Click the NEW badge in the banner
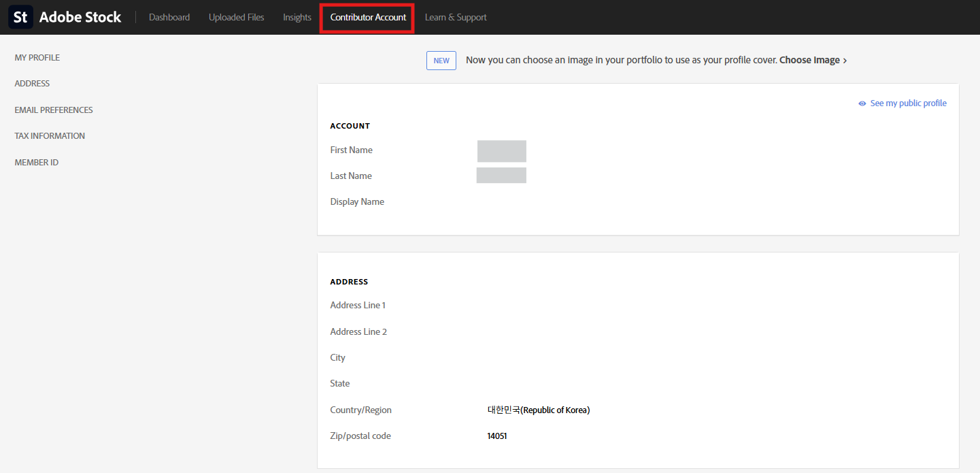This screenshot has width=980, height=473. [x=441, y=61]
